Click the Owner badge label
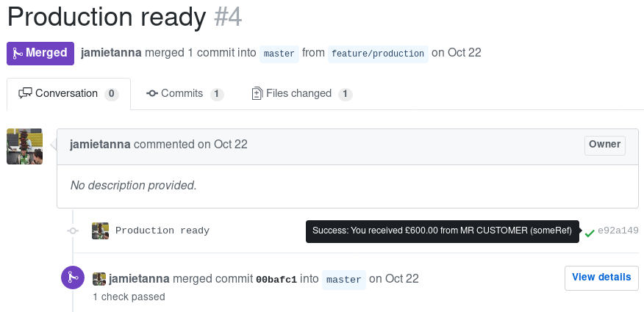This screenshot has width=644, height=312. [605, 145]
